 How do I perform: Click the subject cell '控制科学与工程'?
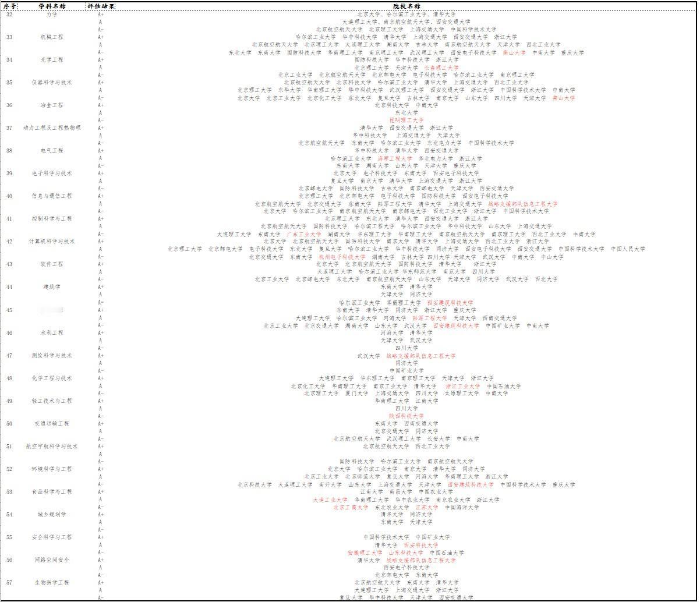(x=52, y=218)
